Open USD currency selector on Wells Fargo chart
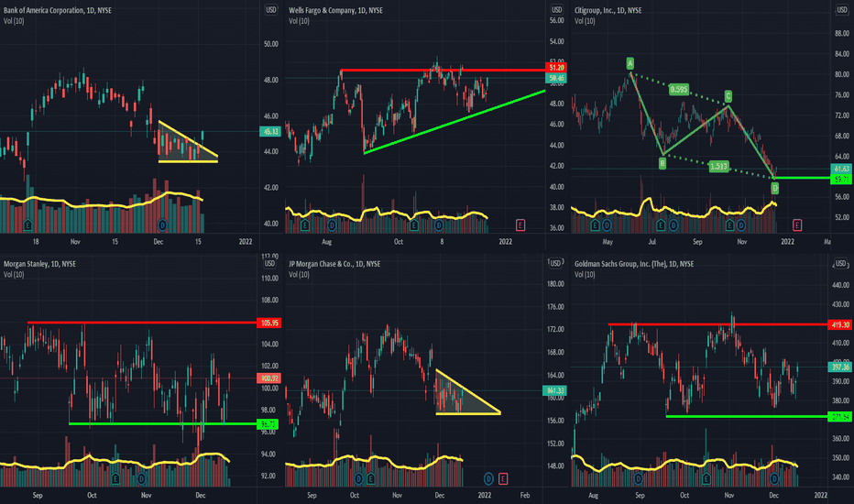854x504 pixels. click(556, 10)
